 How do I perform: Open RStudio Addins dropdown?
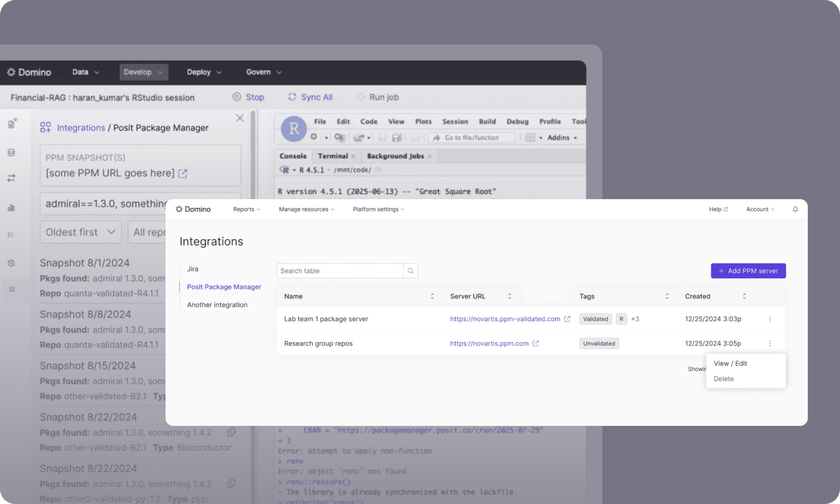pos(562,138)
